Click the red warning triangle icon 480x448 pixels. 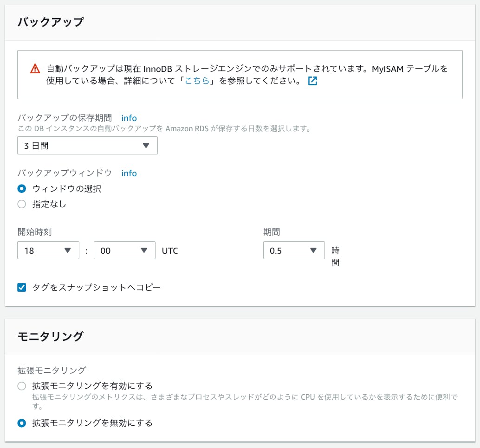[35, 69]
